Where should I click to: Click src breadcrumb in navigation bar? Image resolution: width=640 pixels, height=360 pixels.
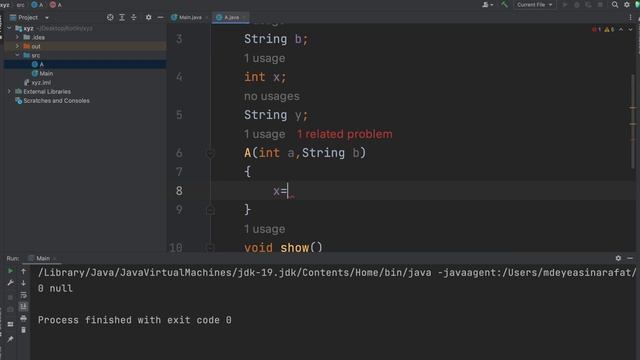point(20,5)
